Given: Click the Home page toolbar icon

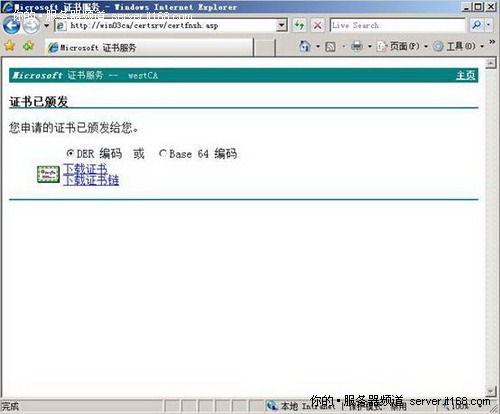Looking at the screenshot, I should pyautogui.click(x=305, y=46).
